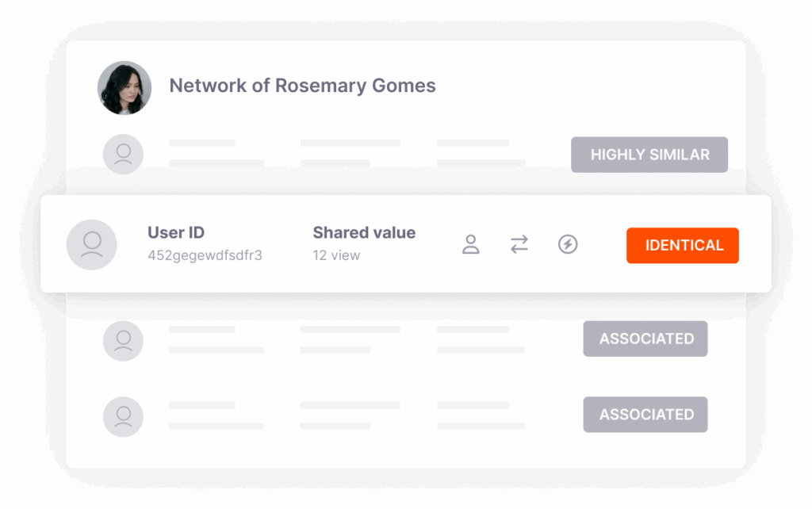
Task: Click the ASSOCIATED badge in the last row
Action: pyautogui.click(x=645, y=415)
